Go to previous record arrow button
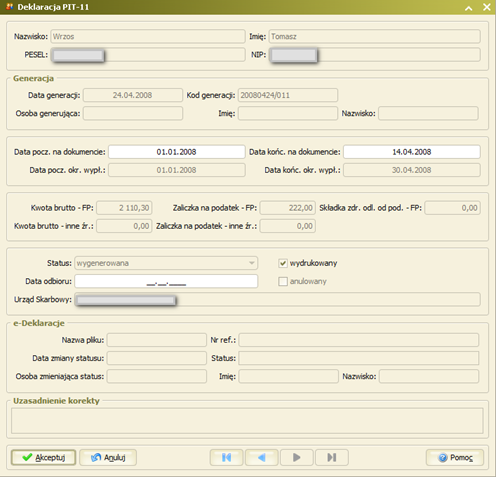The height and width of the screenshot is (477, 496). [262, 457]
